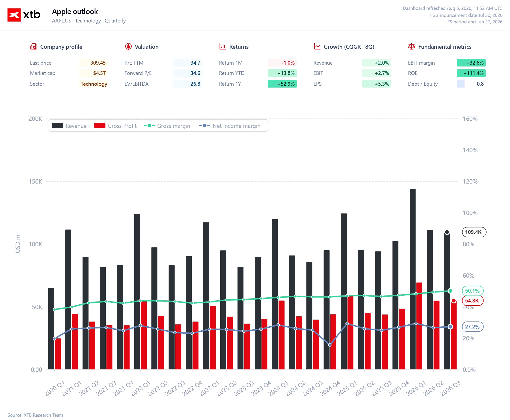Click the Growth line chart icon

click(x=317, y=46)
